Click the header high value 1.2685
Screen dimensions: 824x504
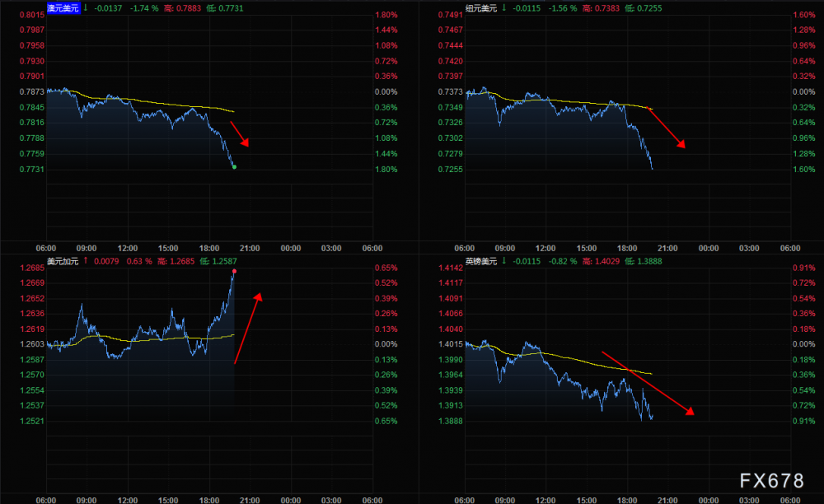pos(181,261)
